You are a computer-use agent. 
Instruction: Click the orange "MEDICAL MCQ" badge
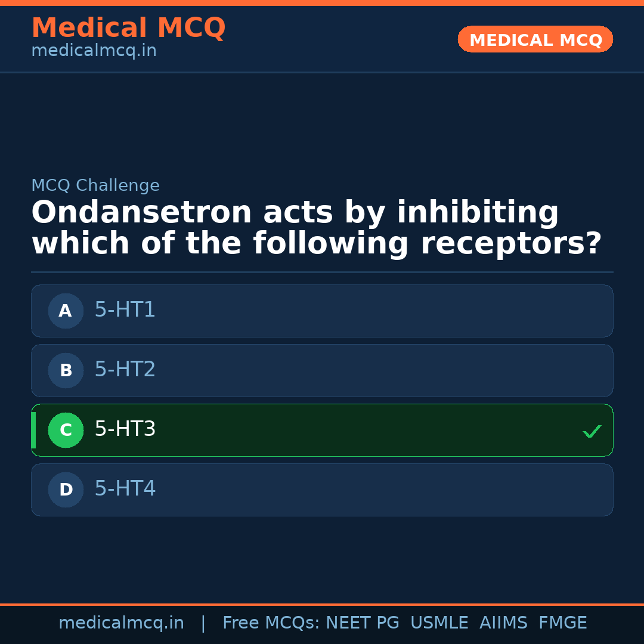click(535, 40)
